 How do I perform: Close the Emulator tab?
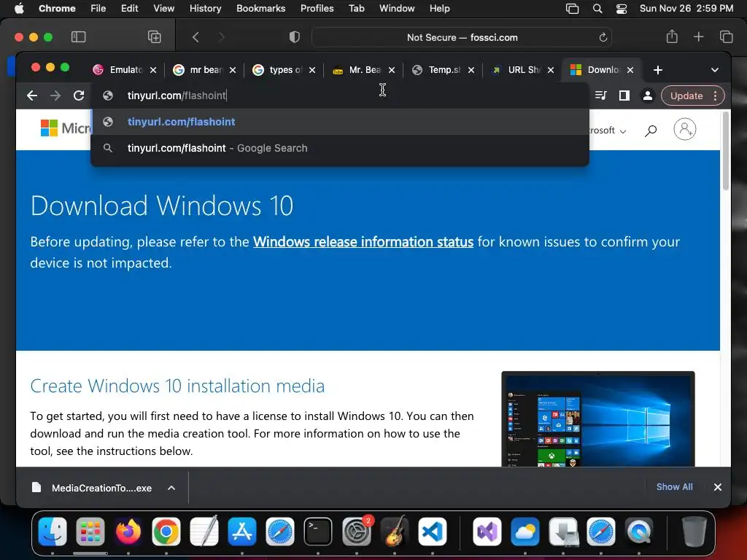point(153,70)
